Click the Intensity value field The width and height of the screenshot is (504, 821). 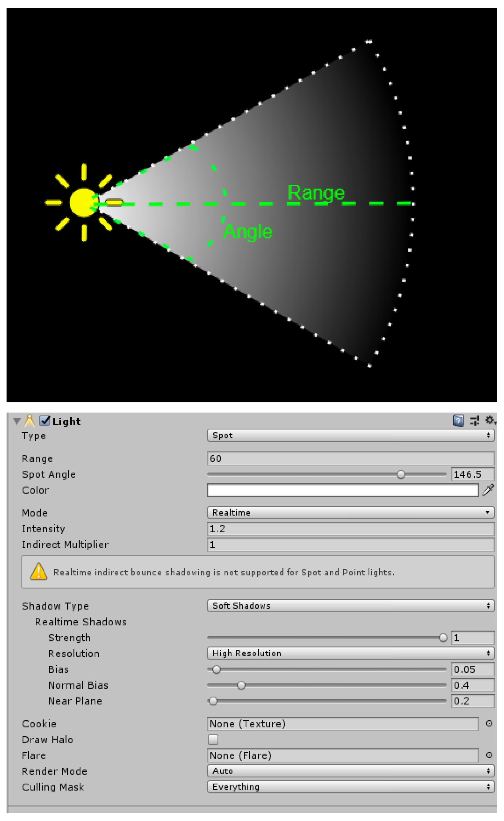350,529
